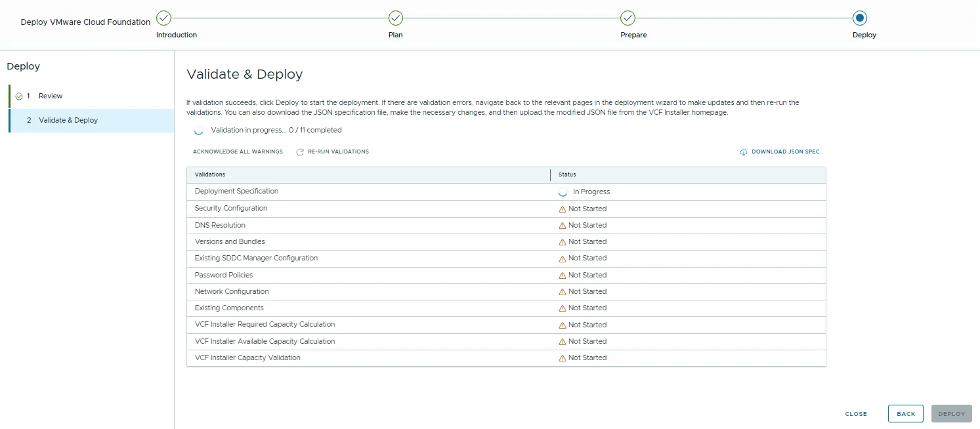Click warning icon for Existing Components
The width and height of the screenshot is (980, 429).
pyautogui.click(x=562, y=308)
